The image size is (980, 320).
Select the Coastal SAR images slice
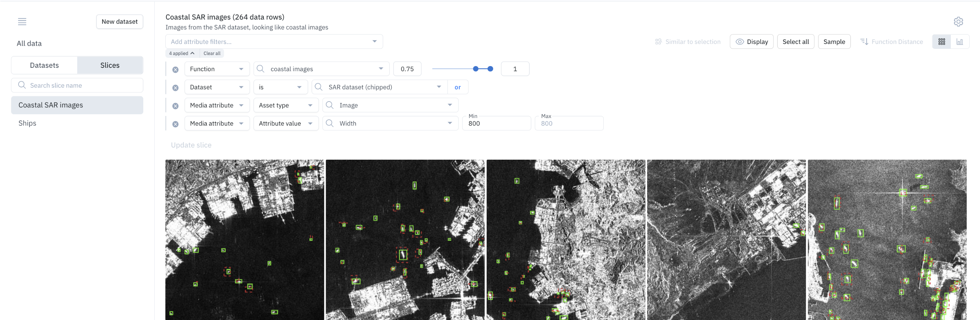coord(77,105)
